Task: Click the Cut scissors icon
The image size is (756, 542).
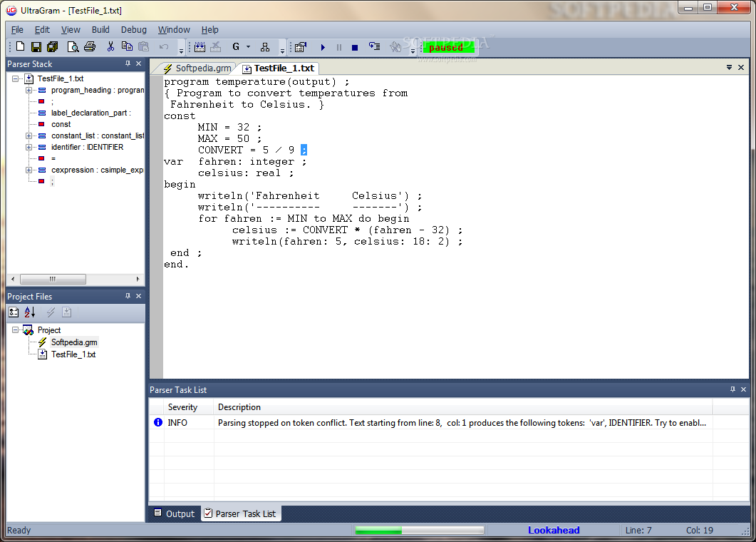Action: tap(111, 47)
